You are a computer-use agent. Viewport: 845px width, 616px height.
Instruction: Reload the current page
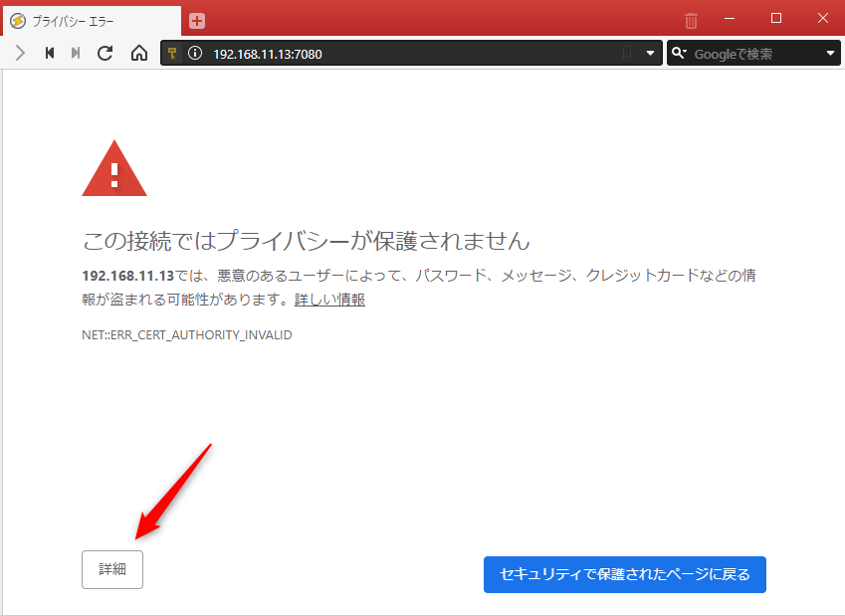pyautogui.click(x=105, y=54)
